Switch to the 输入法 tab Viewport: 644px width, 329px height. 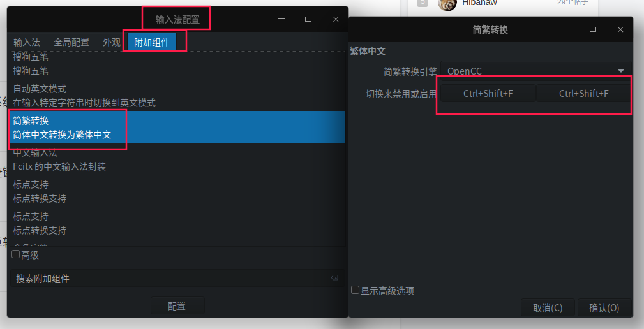[27, 42]
